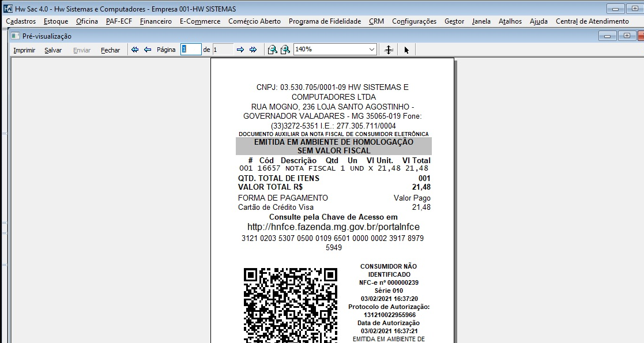This screenshot has width=644, height=343.
Task: Open the Ajuda menu
Action: coord(538,21)
